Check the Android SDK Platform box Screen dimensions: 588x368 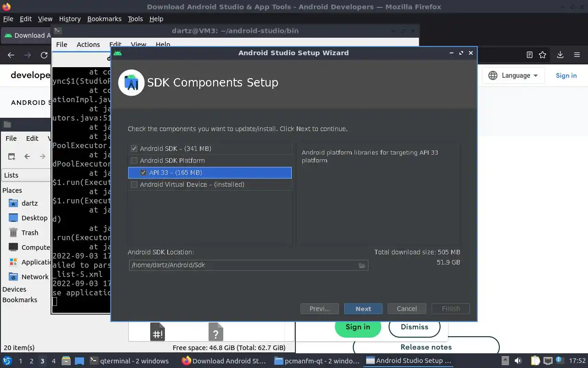(134, 161)
